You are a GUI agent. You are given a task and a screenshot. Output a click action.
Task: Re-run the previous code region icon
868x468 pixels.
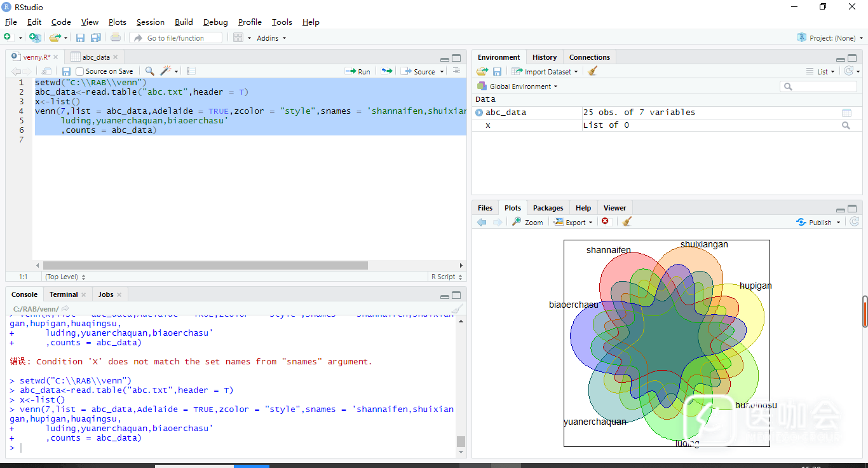(386, 71)
